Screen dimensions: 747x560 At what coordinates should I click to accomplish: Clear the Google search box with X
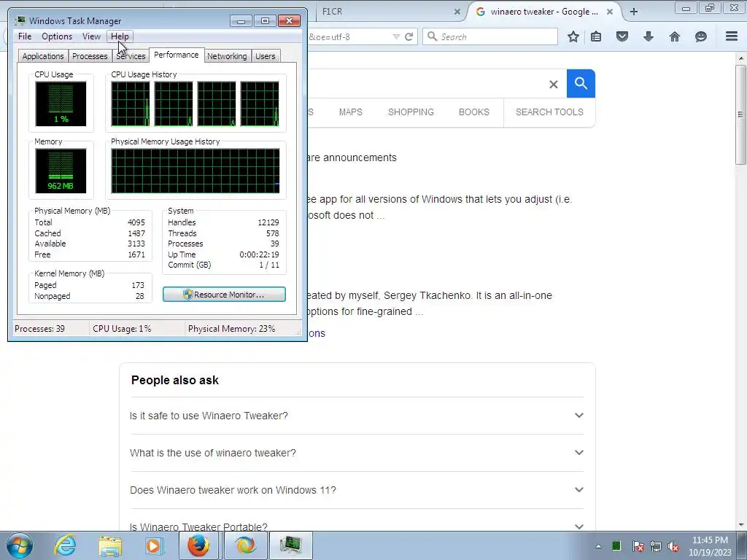[553, 85]
